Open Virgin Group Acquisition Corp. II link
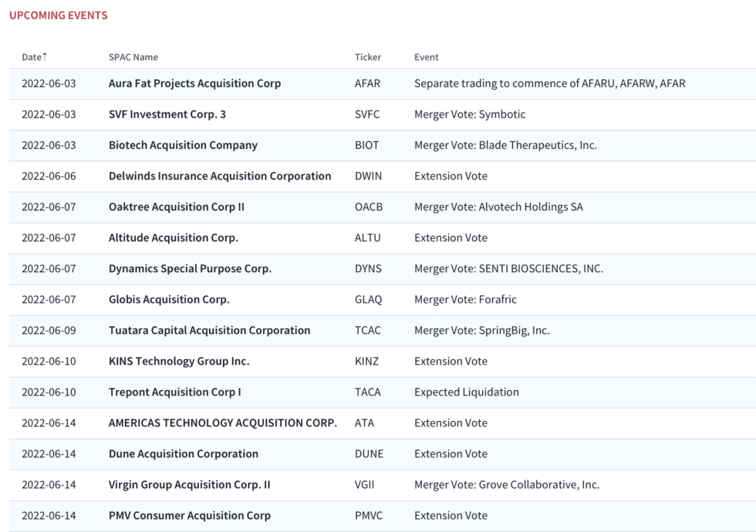This screenshot has height=532, width=756. click(x=190, y=484)
